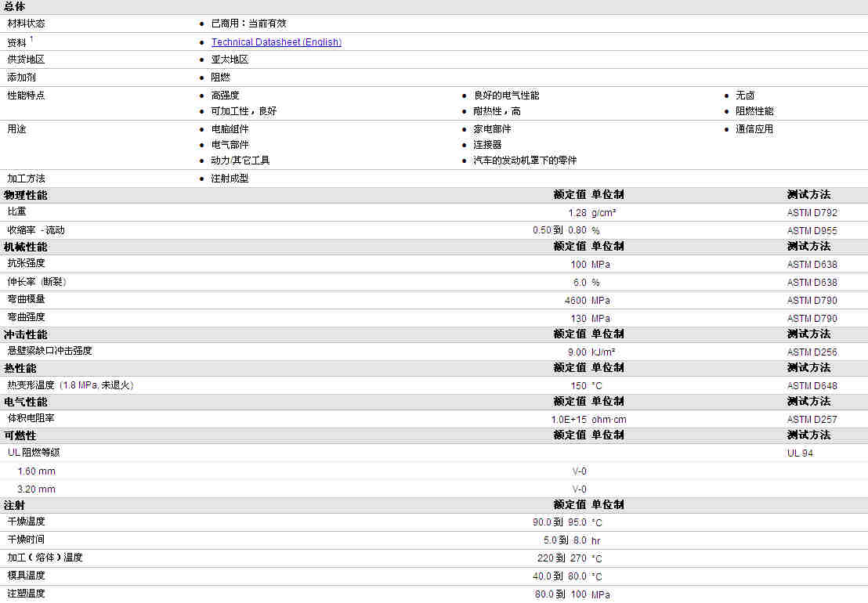Click the 用途 row label
Screen dimensions: 868x603
tap(16, 129)
